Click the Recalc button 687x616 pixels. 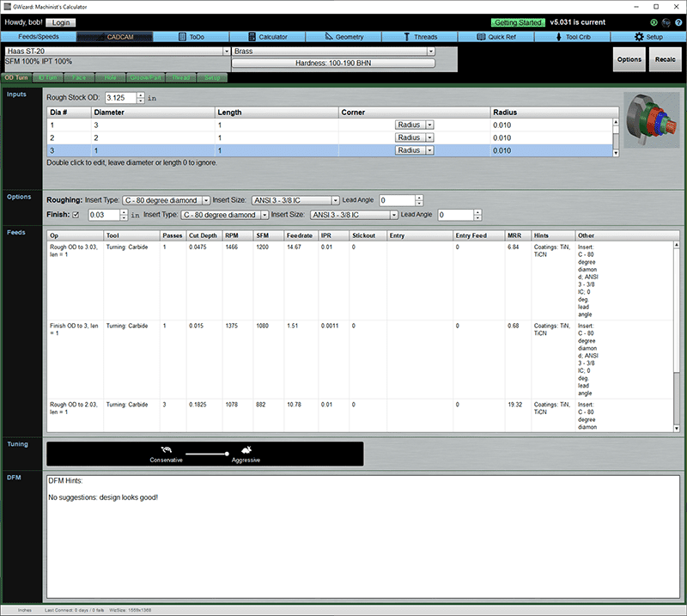click(664, 60)
